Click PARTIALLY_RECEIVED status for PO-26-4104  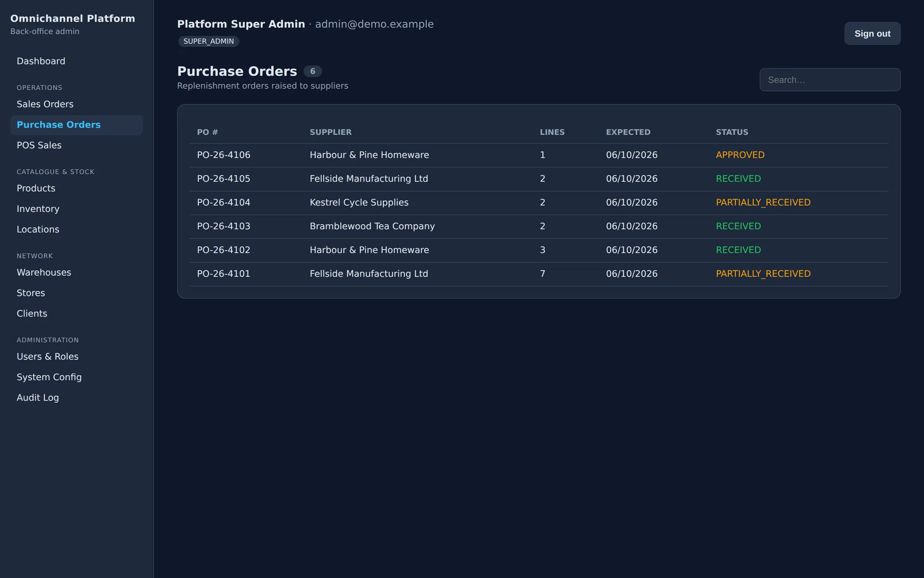pyautogui.click(x=763, y=203)
